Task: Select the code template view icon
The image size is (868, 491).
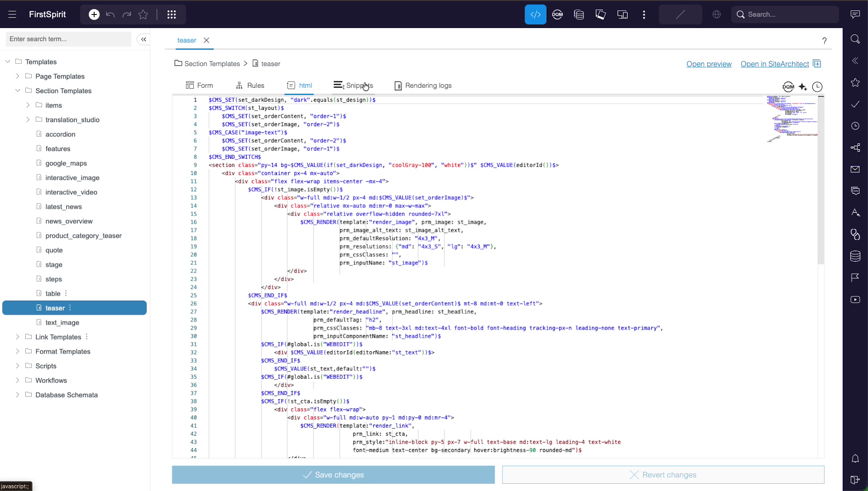Action: (x=535, y=14)
